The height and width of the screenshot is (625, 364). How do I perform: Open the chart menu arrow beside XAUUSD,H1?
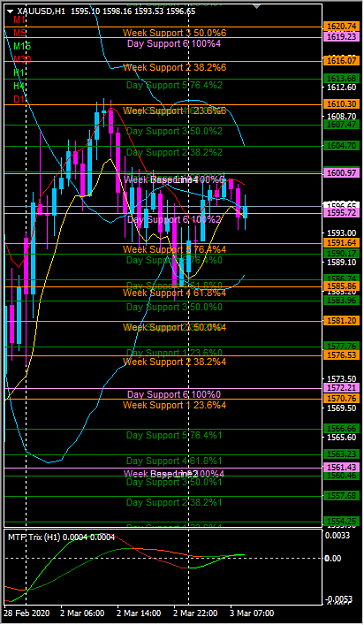(x=10, y=11)
